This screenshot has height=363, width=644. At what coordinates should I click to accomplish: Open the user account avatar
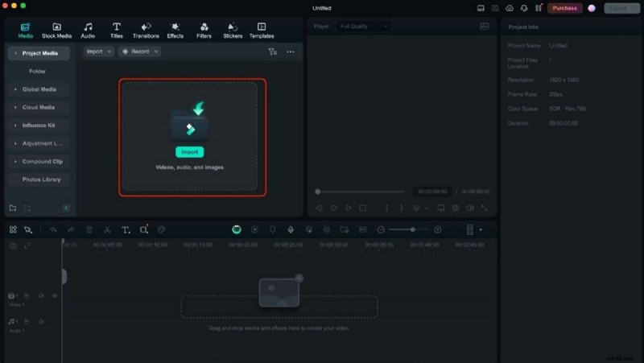click(592, 8)
